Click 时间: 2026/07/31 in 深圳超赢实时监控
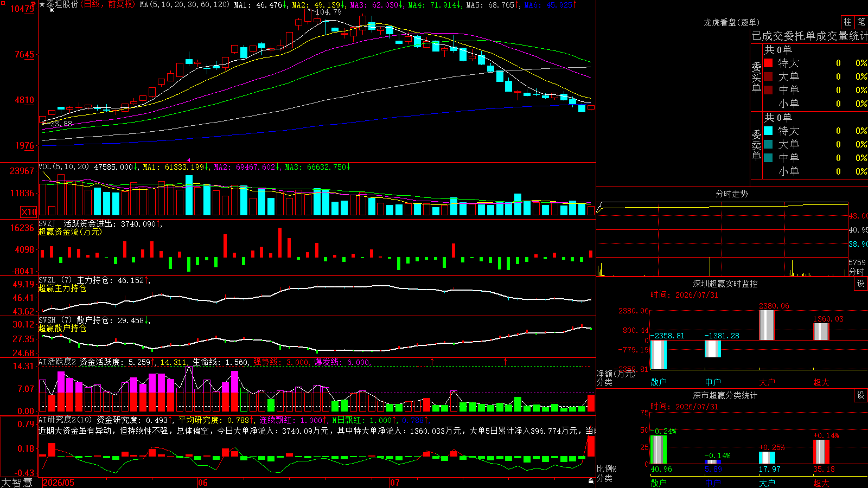868x488 pixels. point(684,295)
